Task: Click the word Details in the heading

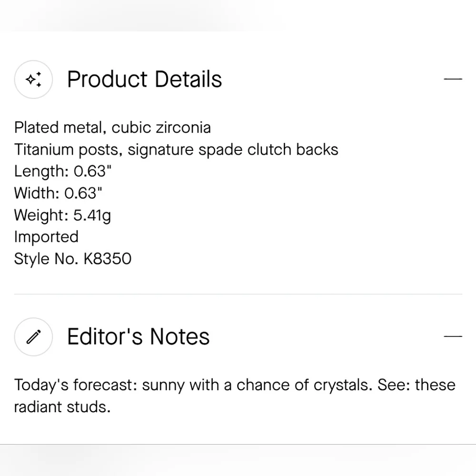Action: [188, 79]
